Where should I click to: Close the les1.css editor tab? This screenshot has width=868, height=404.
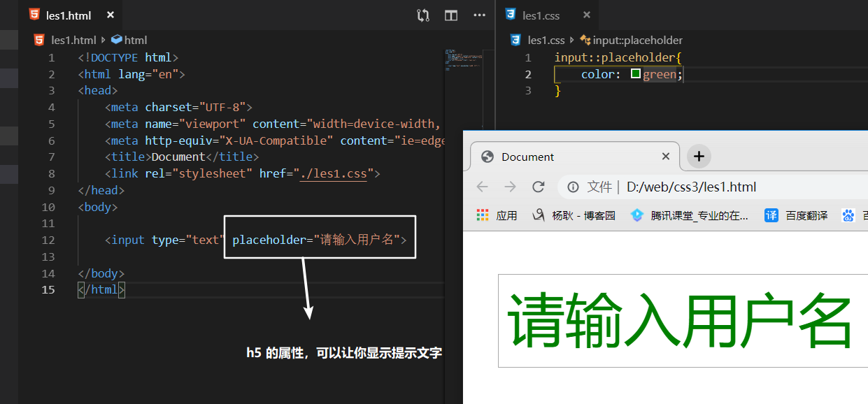pyautogui.click(x=586, y=15)
